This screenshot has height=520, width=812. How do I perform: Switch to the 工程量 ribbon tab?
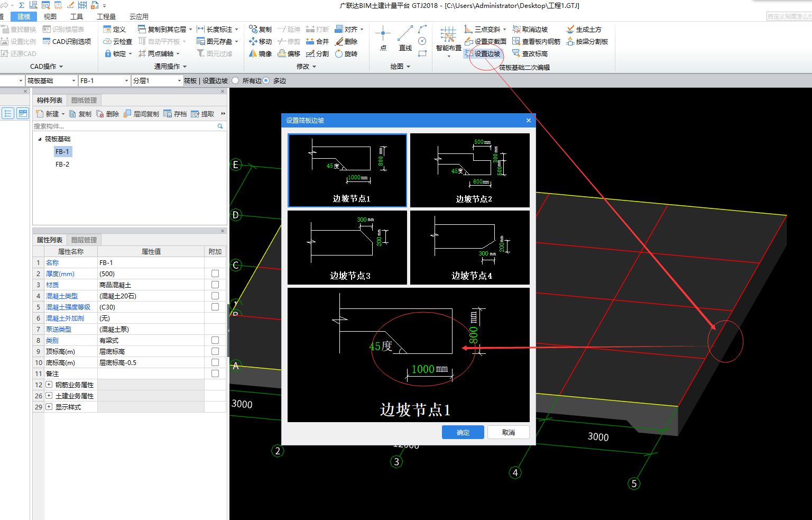click(x=106, y=16)
